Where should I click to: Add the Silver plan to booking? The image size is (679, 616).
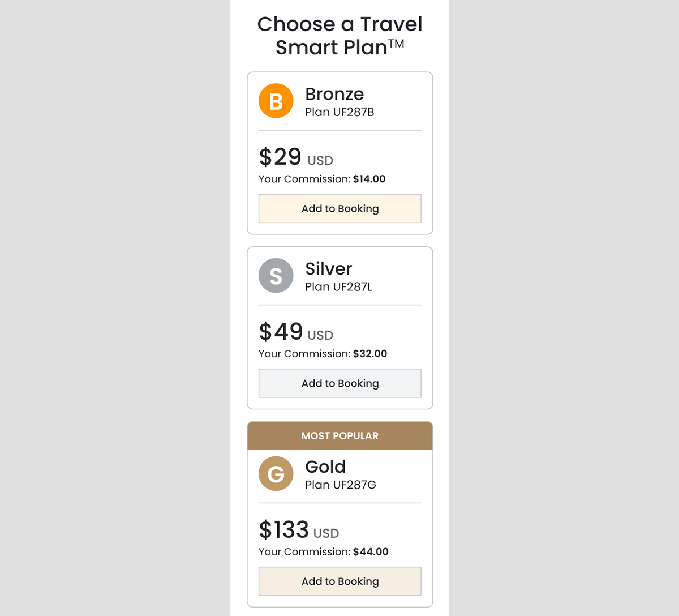click(339, 383)
